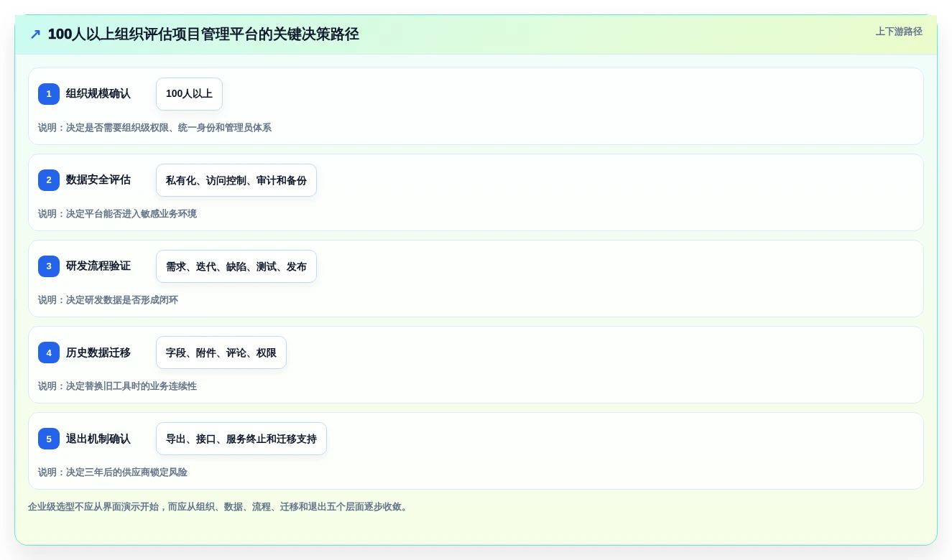Click the description 决定是否需要组织级权限、统一身份和管理员体系
Image resolution: width=952 pixels, height=560 pixels.
coord(169,128)
